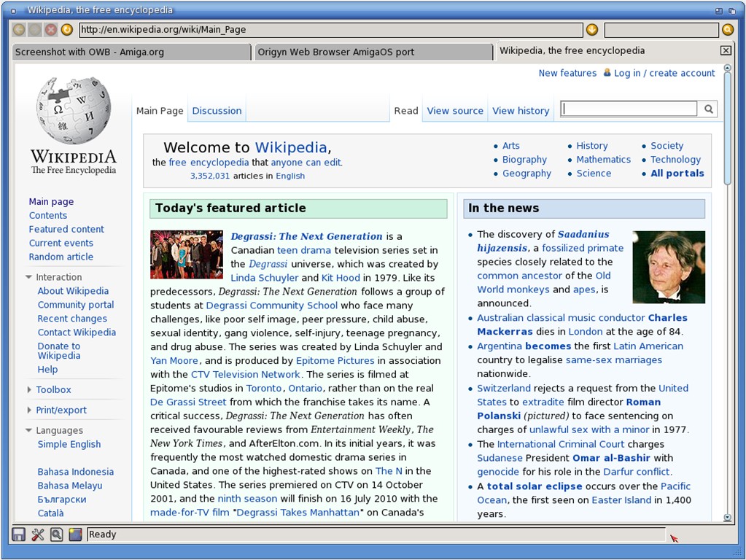This screenshot has width=746, height=560.
Task: Click the vertical scrollbar handle
Action: pyautogui.click(x=728, y=128)
